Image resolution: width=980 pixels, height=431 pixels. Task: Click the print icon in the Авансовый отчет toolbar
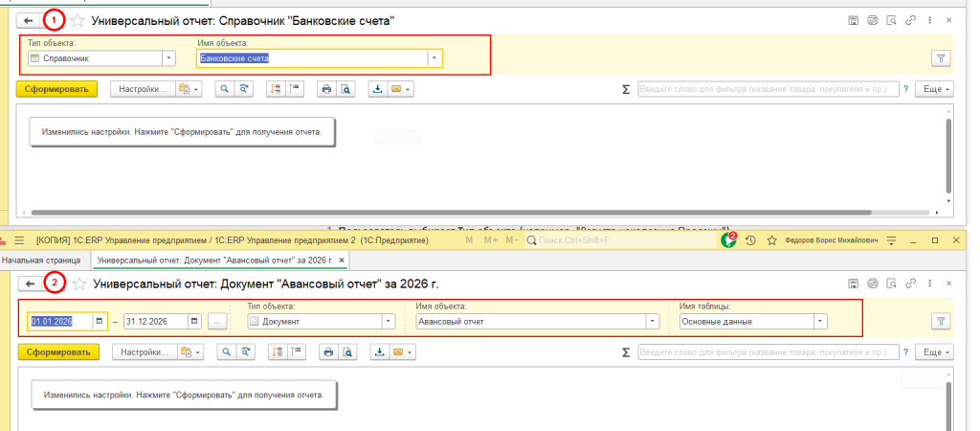click(327, 352)
